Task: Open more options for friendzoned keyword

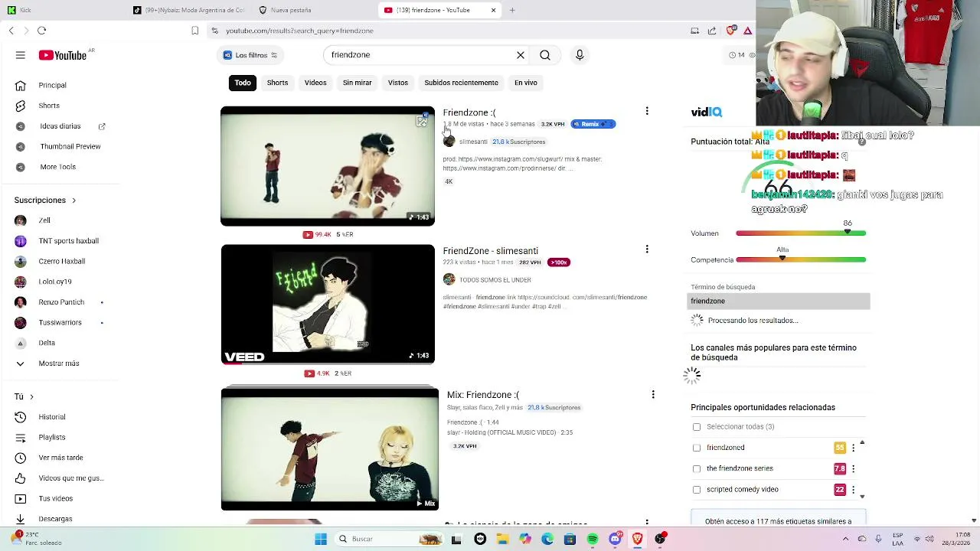Action: tap(853, 448)
